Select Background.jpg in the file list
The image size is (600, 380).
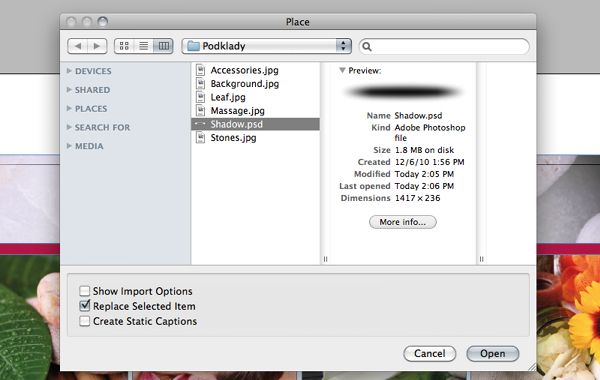(x=255, y=83)
